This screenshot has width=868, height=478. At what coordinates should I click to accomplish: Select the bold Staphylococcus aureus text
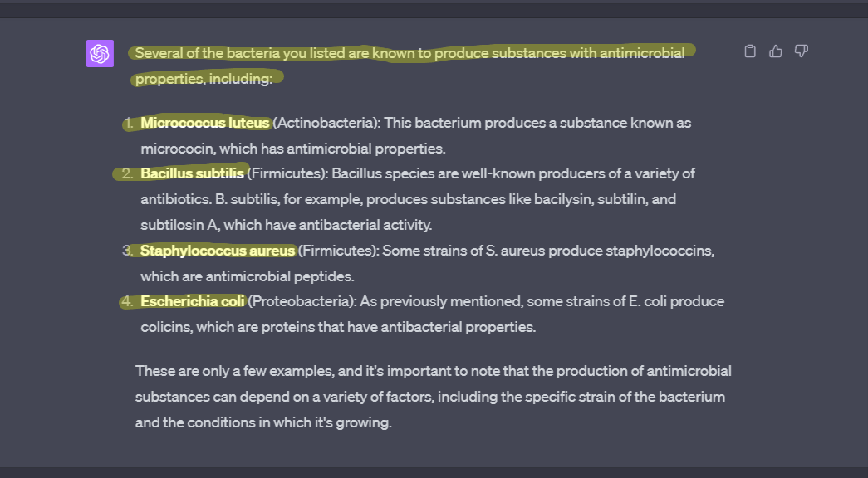pos(218,251)
